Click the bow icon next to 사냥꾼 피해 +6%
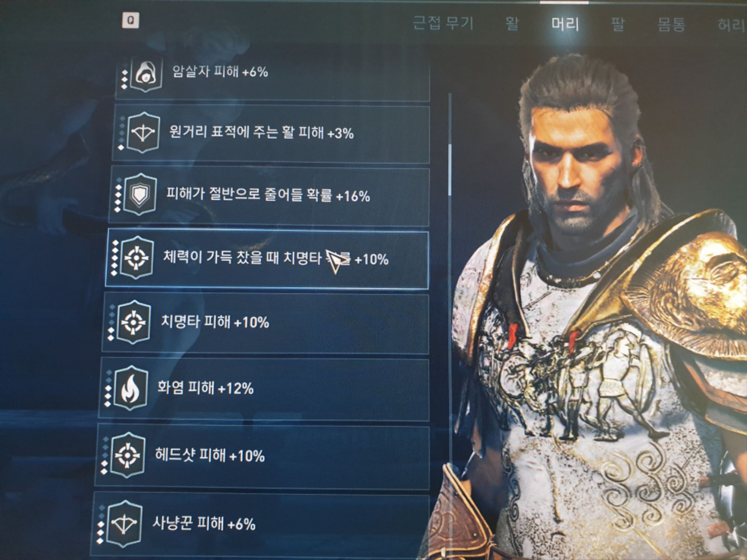Screen dimensions: 747x560 tap(124, 523)
